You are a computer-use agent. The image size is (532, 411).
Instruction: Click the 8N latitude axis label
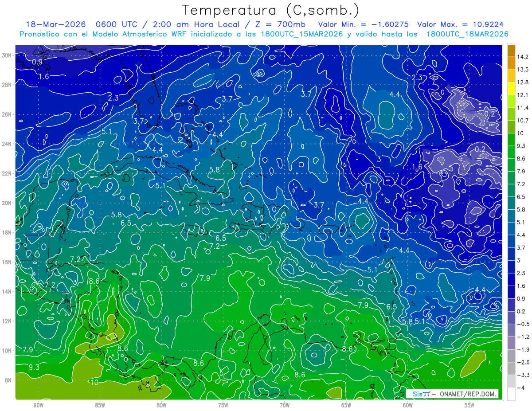pyautogui.click(x=9, y=380)
